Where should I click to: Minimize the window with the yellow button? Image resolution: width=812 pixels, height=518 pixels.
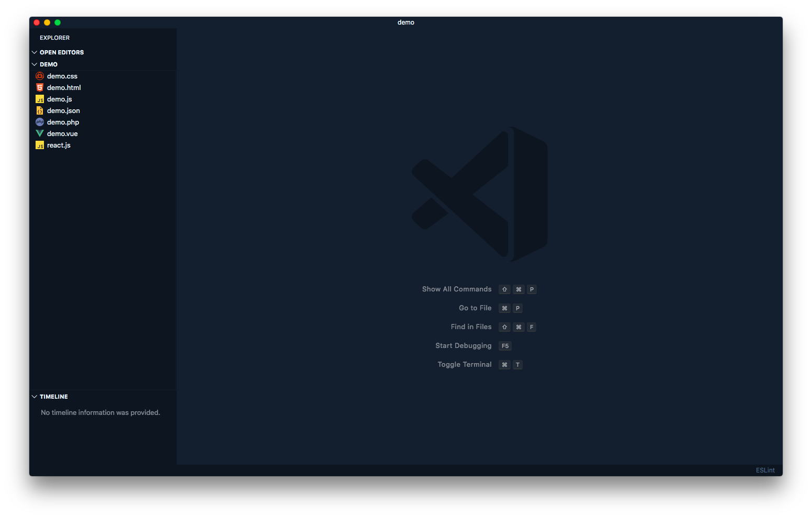pyautogui.click(x=47, y=22)
